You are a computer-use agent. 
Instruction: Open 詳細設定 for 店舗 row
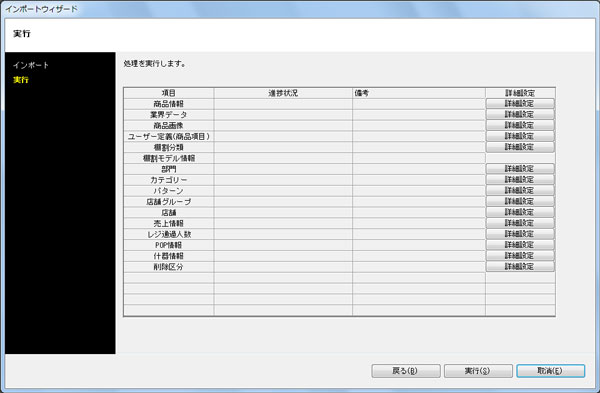click(520, 212)
